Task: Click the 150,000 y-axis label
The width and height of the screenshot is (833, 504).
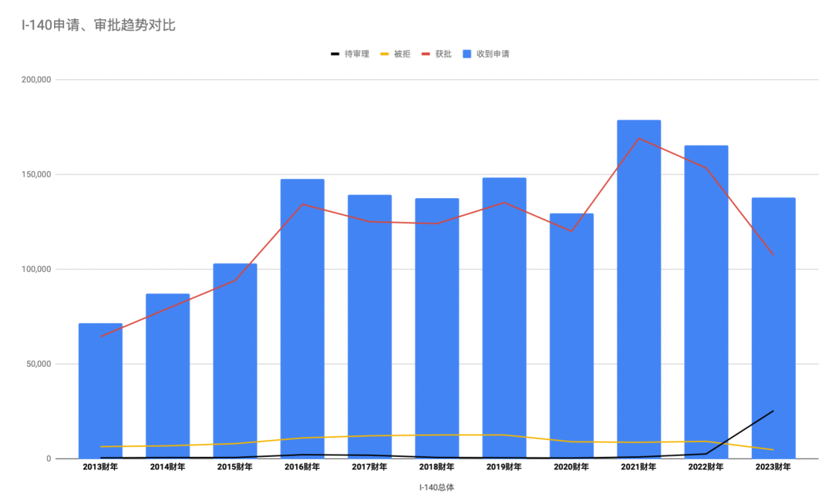Action: 36,174
